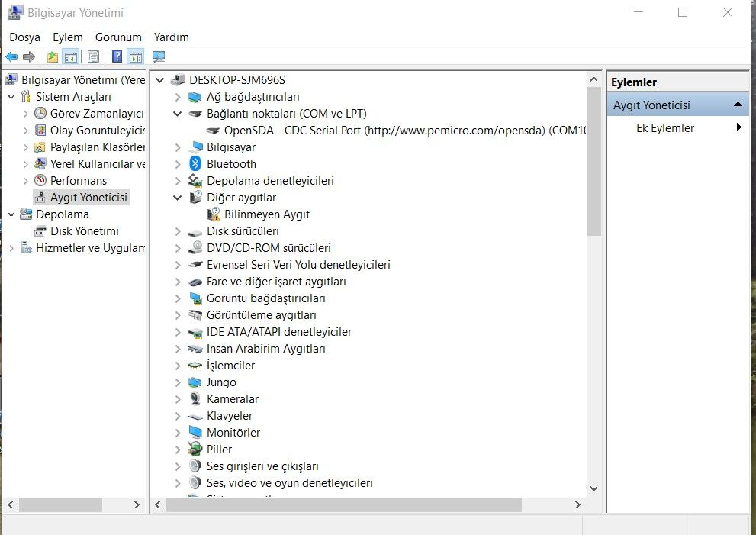Click the device list scroll down arrow
This screenshot has height=535, width=756.
click(x=594, y=488)
